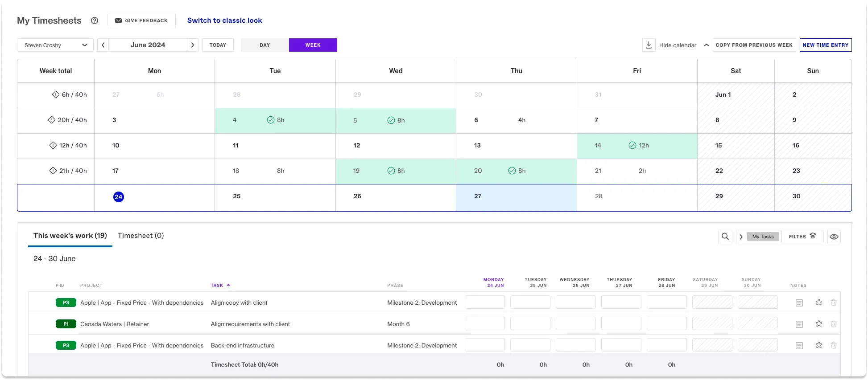Open the Steven Crosby user dropdown
The width and height of the screenshot is (868, 380).
[55, 45]
